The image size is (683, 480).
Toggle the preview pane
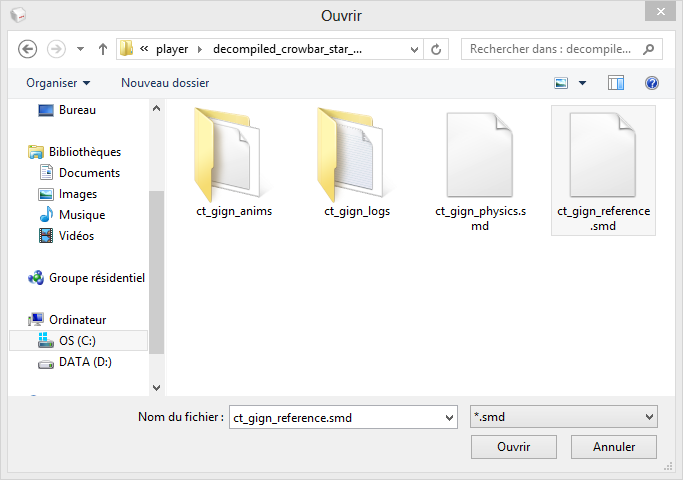click(x=616, y=83)
